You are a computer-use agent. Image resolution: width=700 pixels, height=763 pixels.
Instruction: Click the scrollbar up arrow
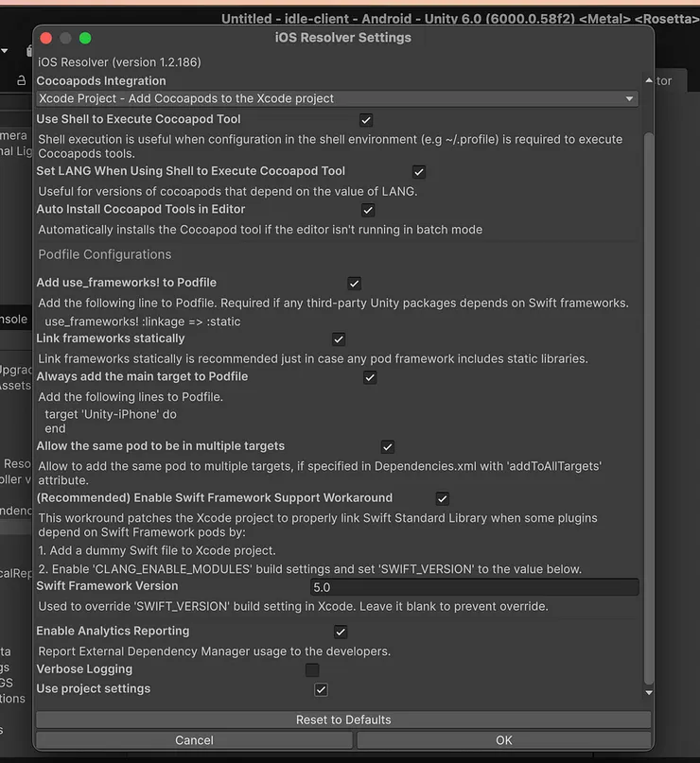(649, 80)
